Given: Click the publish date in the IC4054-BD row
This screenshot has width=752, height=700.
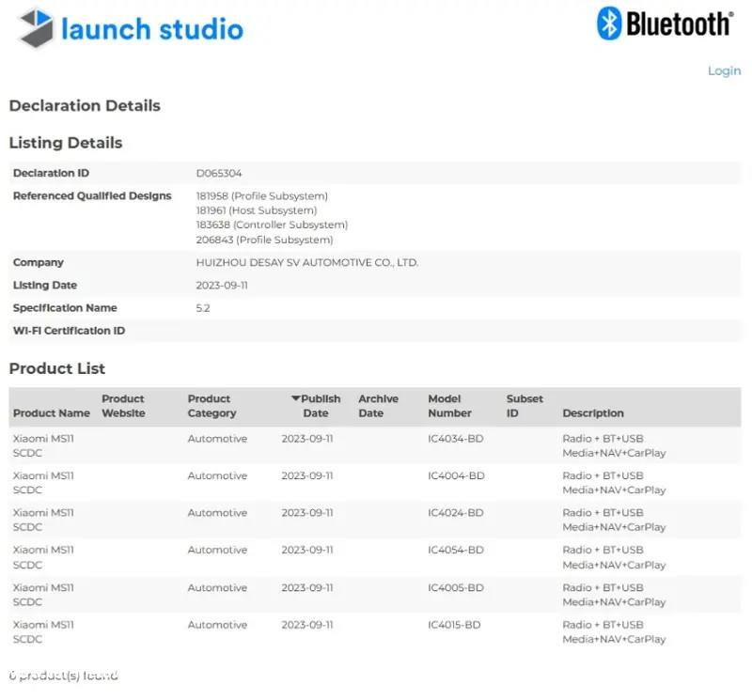Looking at the screenshot, I should 307,550.
